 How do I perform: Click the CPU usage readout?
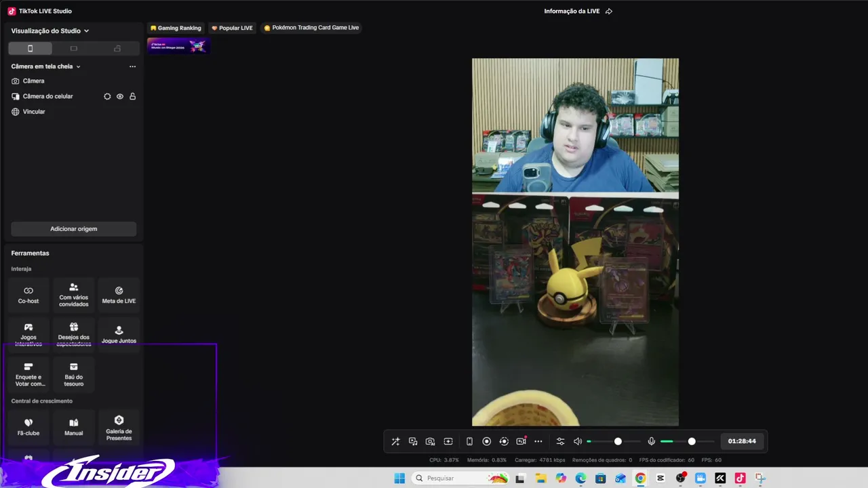pos(444,460)
